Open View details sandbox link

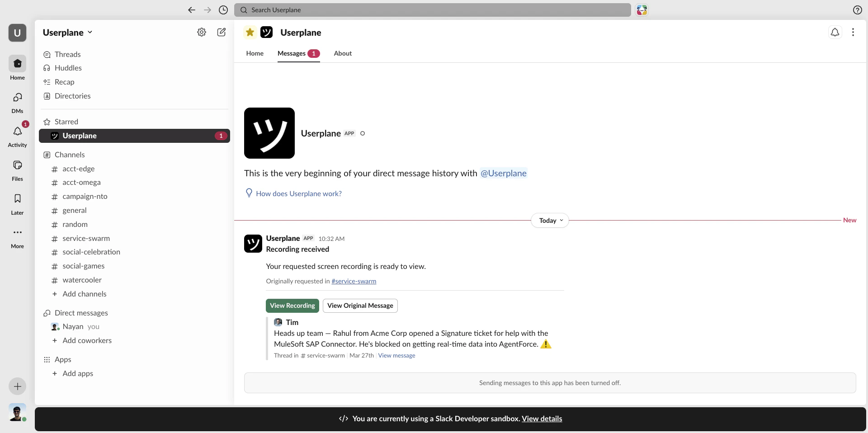point(542,419)
